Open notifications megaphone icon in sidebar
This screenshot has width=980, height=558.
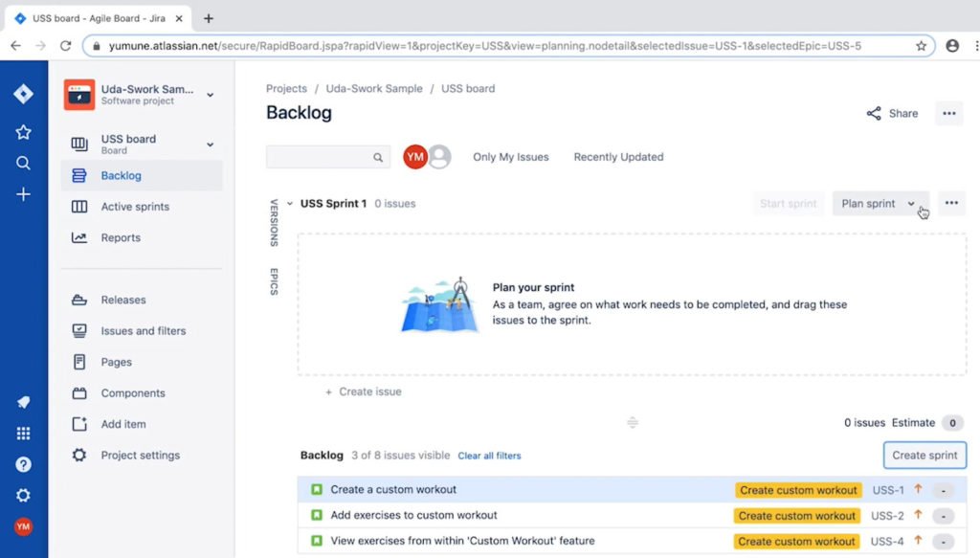click(23, 402)
